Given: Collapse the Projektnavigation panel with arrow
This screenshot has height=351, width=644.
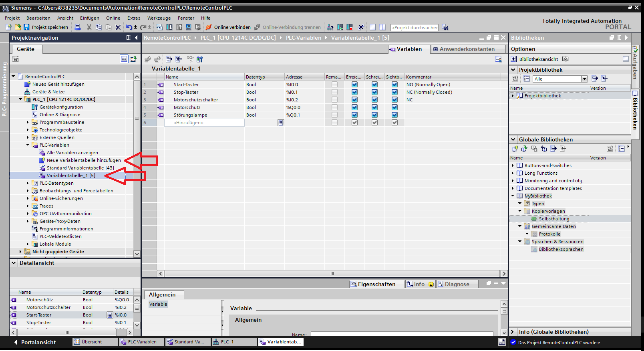Looking at the screenshot, I should (136, 38).
